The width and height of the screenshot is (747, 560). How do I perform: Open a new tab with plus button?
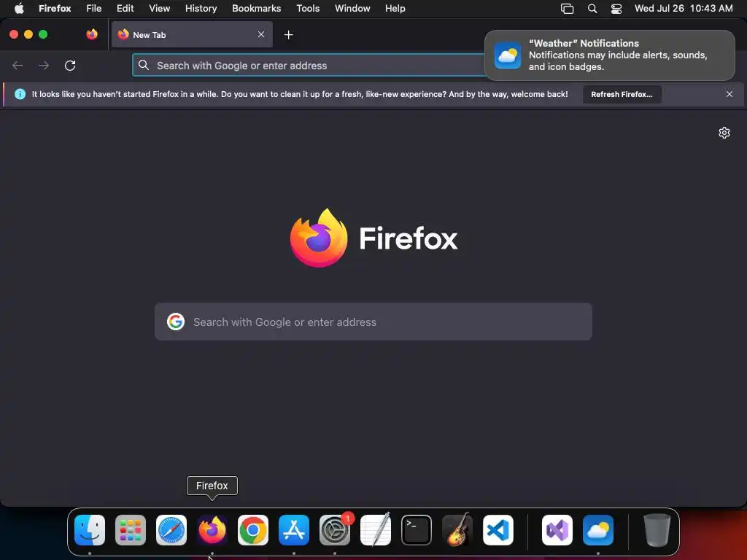click(288, 35)
